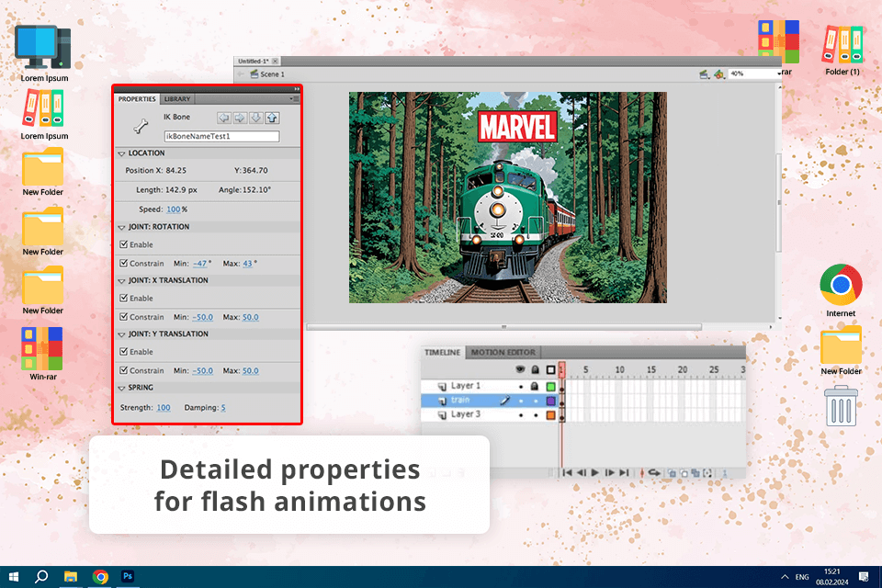882x588 pixels.
Task: Collapse the Joint: Rotation section
Action: (x=121, y=227)
